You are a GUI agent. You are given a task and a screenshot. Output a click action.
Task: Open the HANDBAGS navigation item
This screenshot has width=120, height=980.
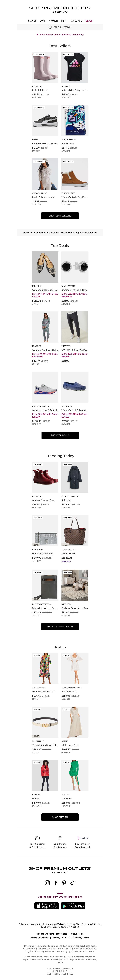[x=76, y=21]
